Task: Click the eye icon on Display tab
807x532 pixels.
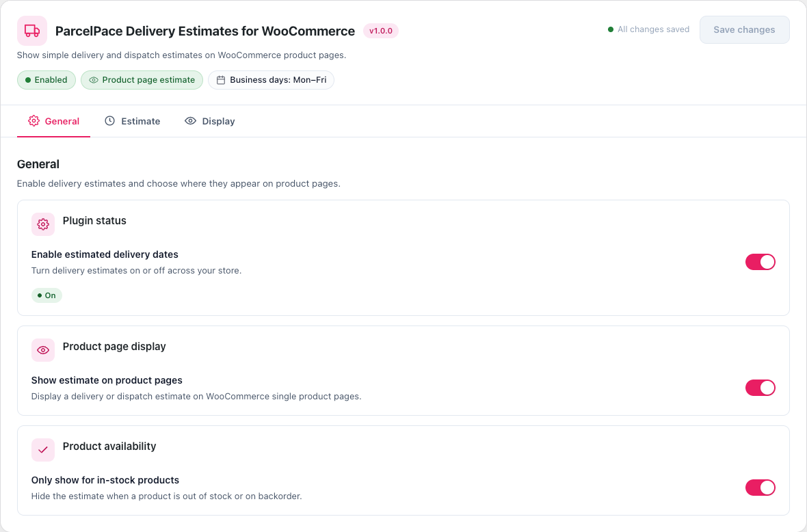Action: point(190,121)
